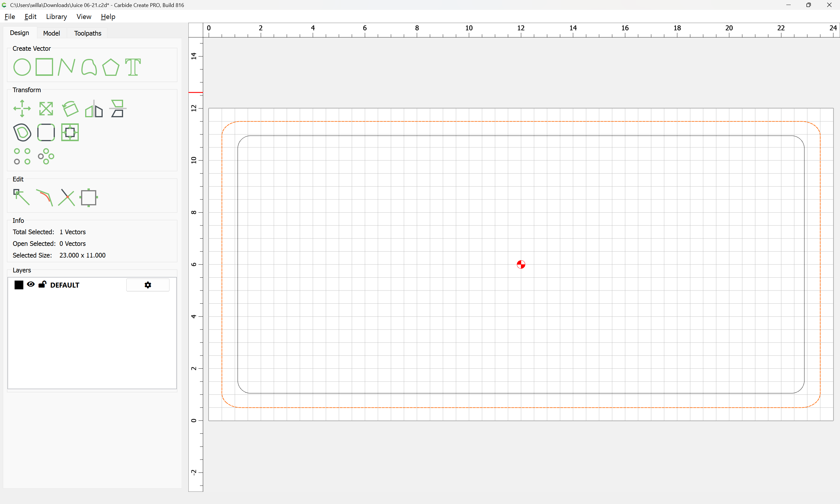Select the Polyline creation tool
The height and width of the screenshot is (504, 840).
pos(66,67)
